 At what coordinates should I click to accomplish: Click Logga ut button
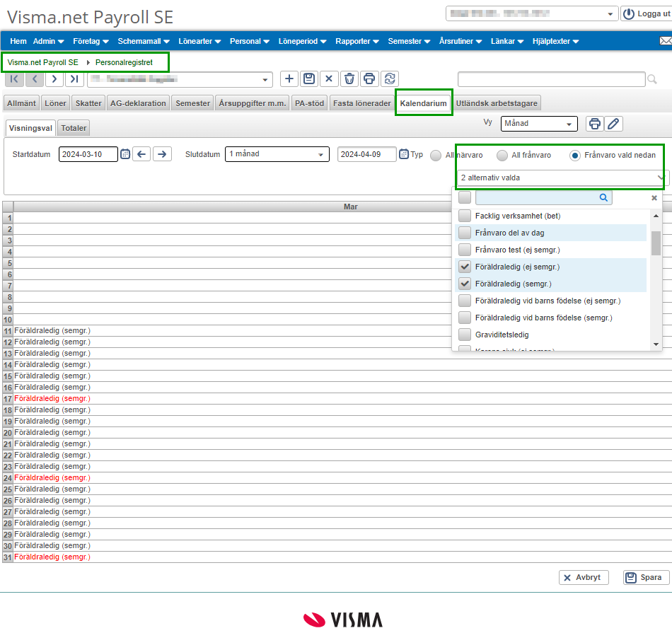click(x=647, y=13)
